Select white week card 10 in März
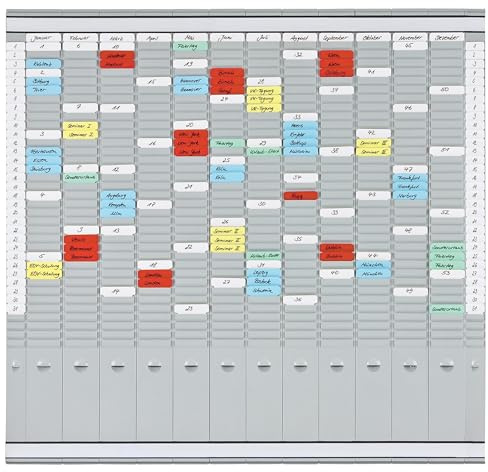Screen dimensions: 488x472 pos(117,46)
